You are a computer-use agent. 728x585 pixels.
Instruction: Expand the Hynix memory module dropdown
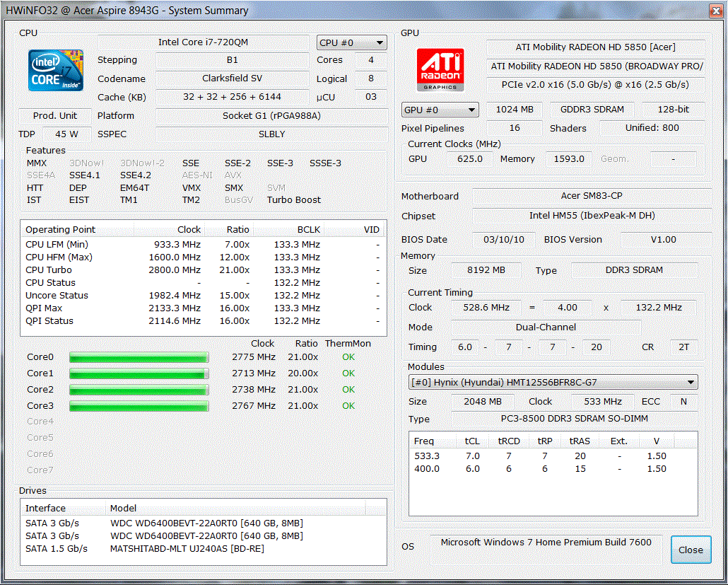(553, 383)
